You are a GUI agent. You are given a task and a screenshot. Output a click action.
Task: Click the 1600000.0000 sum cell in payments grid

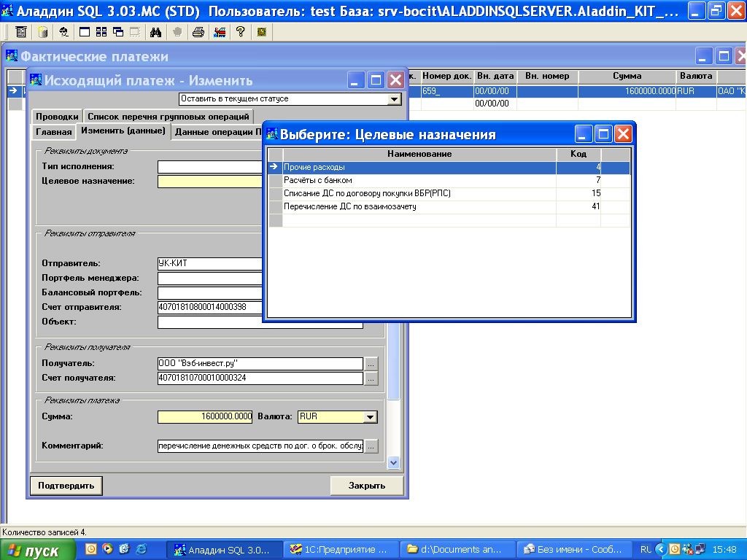click(627, 91)
